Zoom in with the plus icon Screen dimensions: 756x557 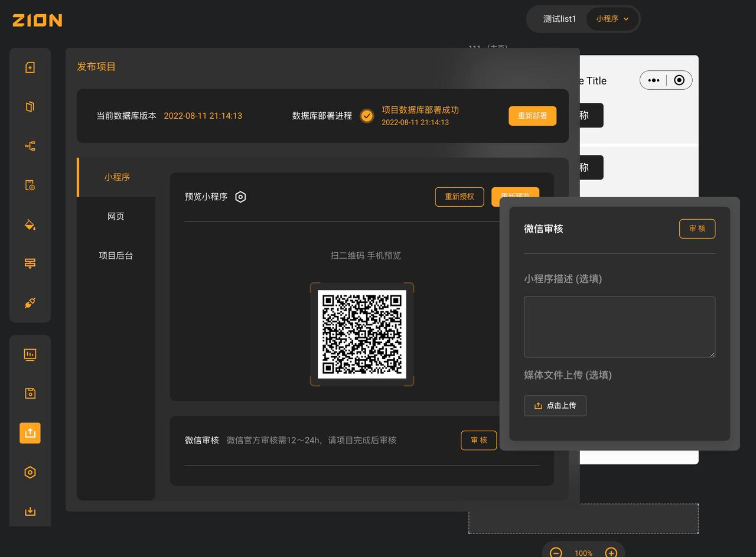tap(611, 553)
